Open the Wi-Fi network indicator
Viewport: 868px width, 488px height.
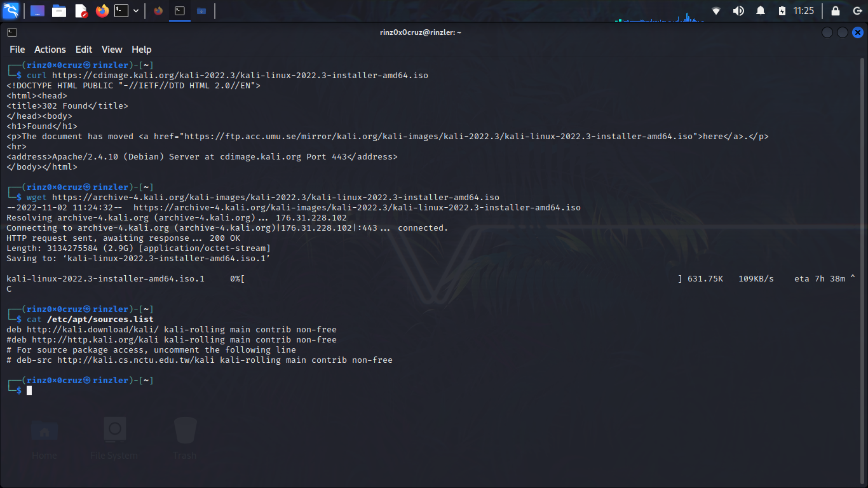coord(716,11)
